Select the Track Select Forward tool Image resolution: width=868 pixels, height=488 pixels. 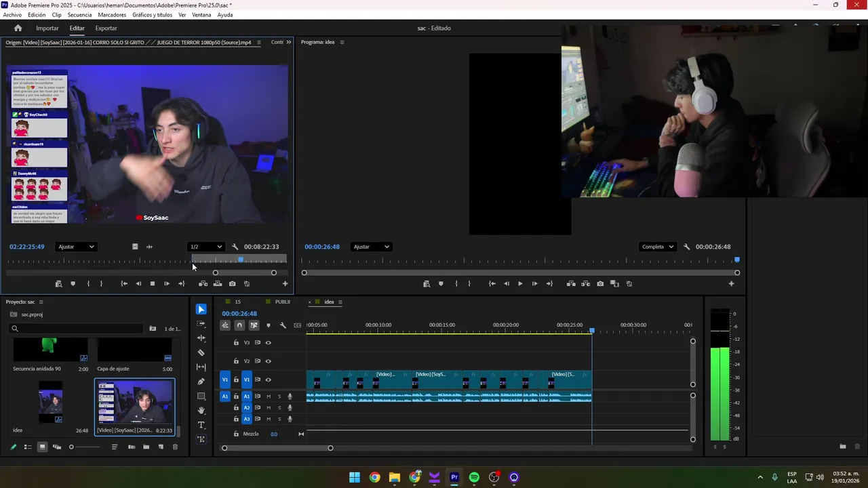(201, 323)
